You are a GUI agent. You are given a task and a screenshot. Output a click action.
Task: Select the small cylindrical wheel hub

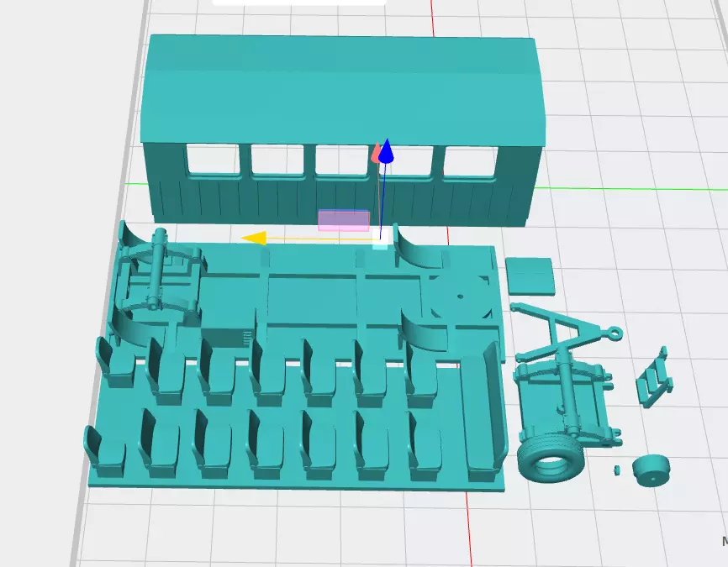click(652, 470)
